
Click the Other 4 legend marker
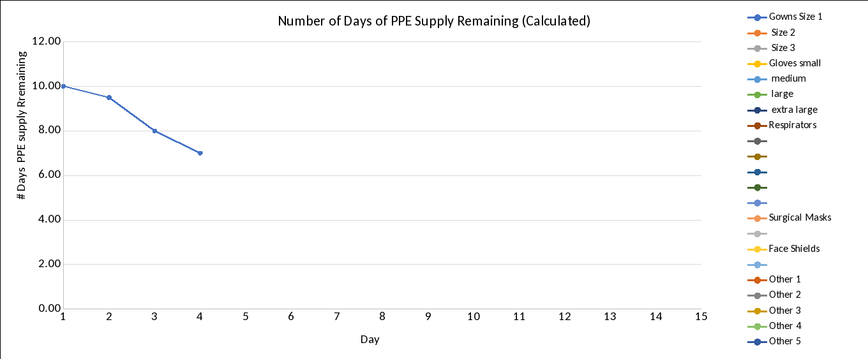757,326
